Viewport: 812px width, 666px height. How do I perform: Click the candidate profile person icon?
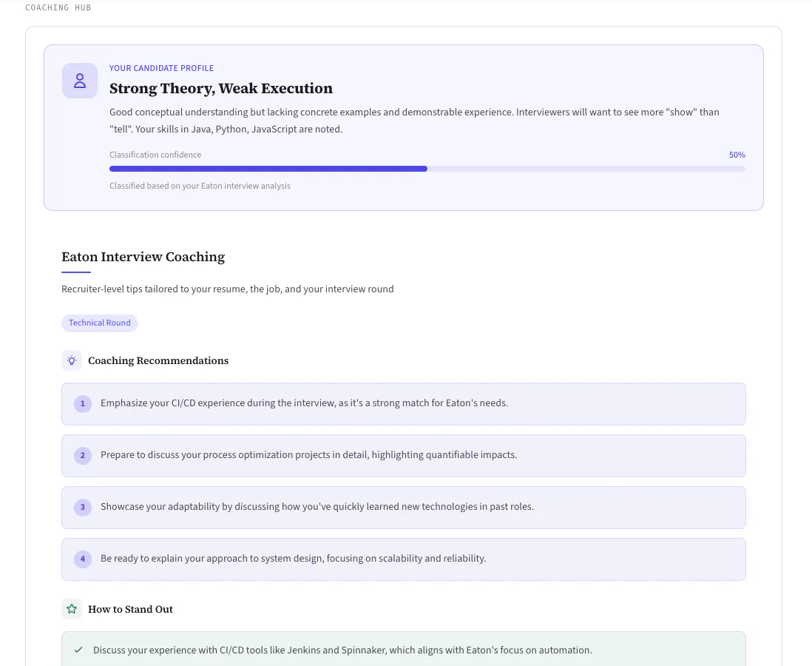[x=80, y=81]
